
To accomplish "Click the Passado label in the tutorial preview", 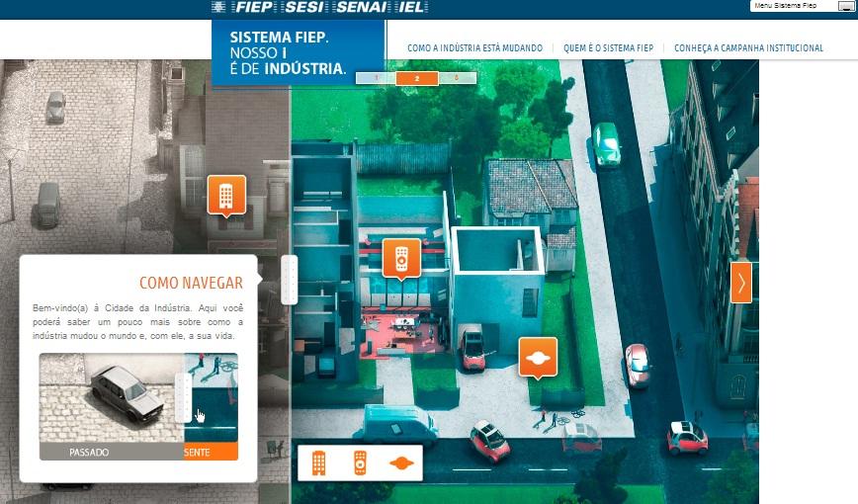I will pyautogui.click(x=89, y=452).
